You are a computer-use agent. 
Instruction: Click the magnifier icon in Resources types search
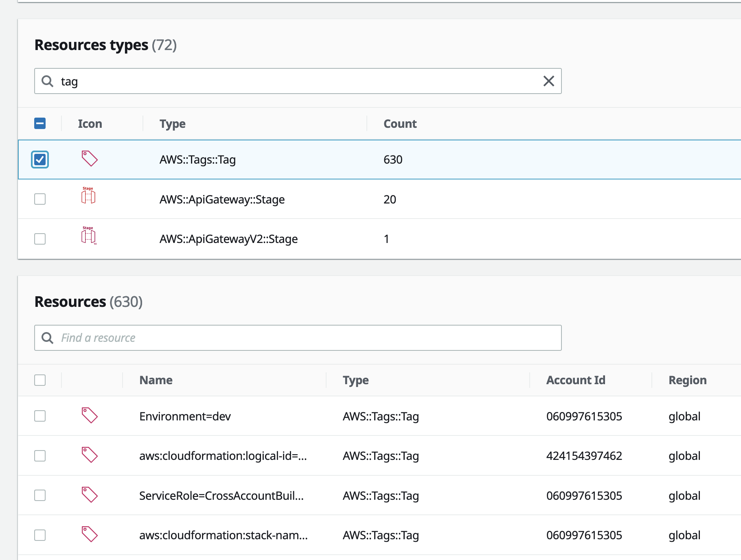48,81
